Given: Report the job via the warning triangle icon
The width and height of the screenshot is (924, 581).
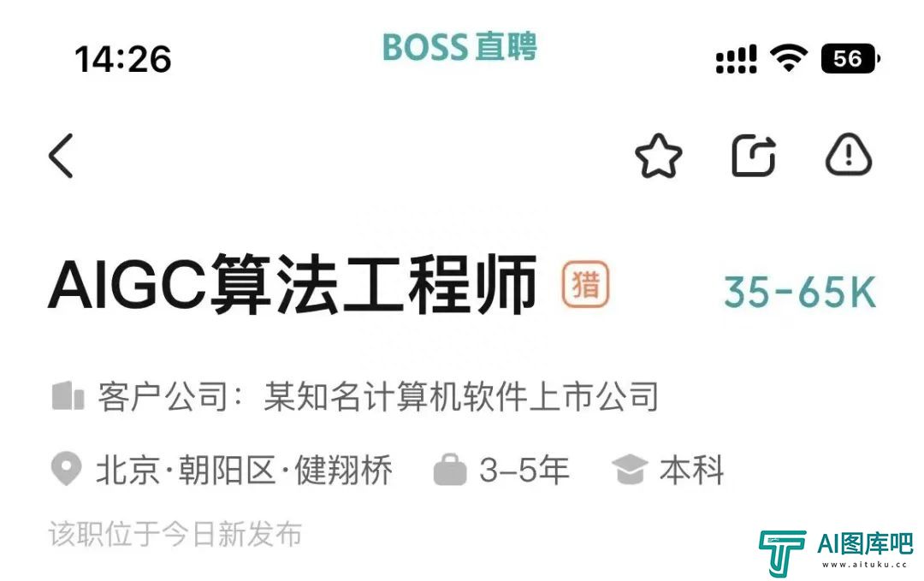Looking at the screenshot, I should pos(849,155).
